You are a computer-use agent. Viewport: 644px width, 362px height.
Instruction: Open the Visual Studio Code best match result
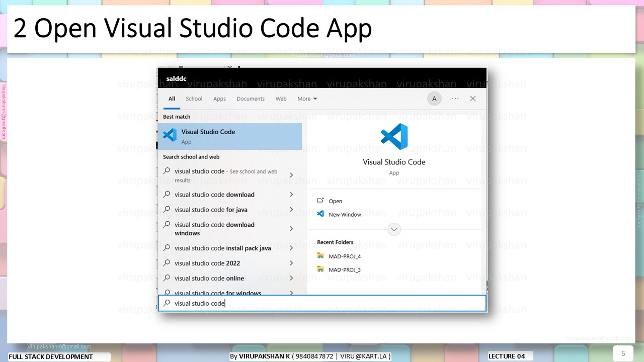[x=230, y=136]
